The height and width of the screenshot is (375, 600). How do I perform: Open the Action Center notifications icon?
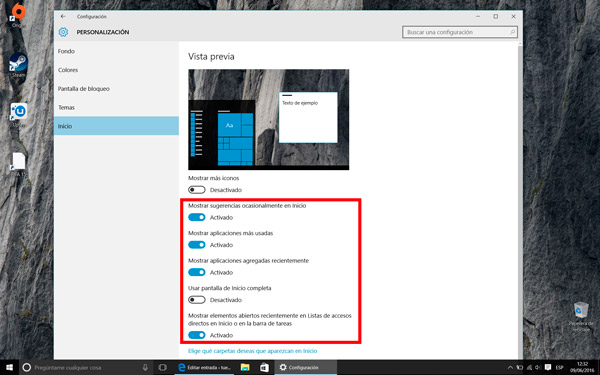(548, 367)
